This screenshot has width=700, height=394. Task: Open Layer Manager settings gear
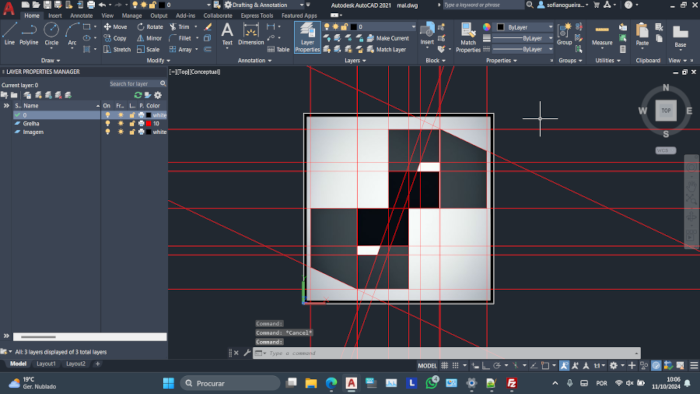pos(158,95)
